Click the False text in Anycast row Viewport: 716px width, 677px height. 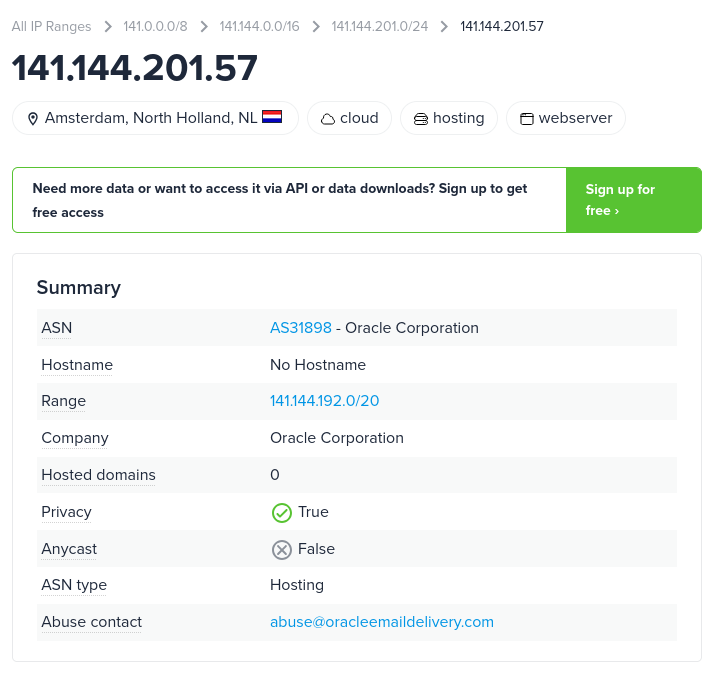316,549
